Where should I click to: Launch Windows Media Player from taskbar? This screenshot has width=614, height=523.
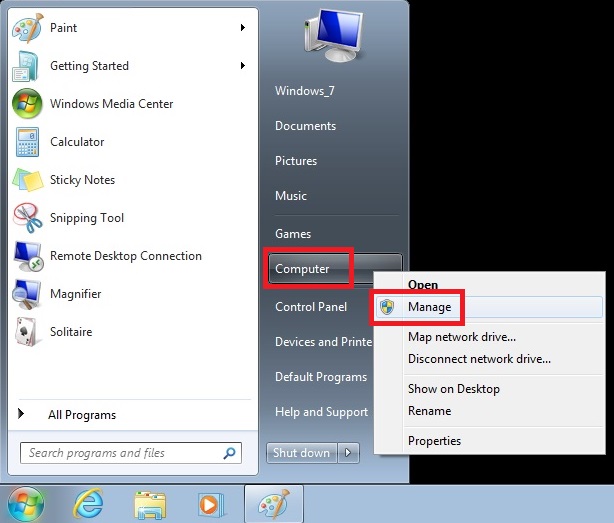[211, 505]
